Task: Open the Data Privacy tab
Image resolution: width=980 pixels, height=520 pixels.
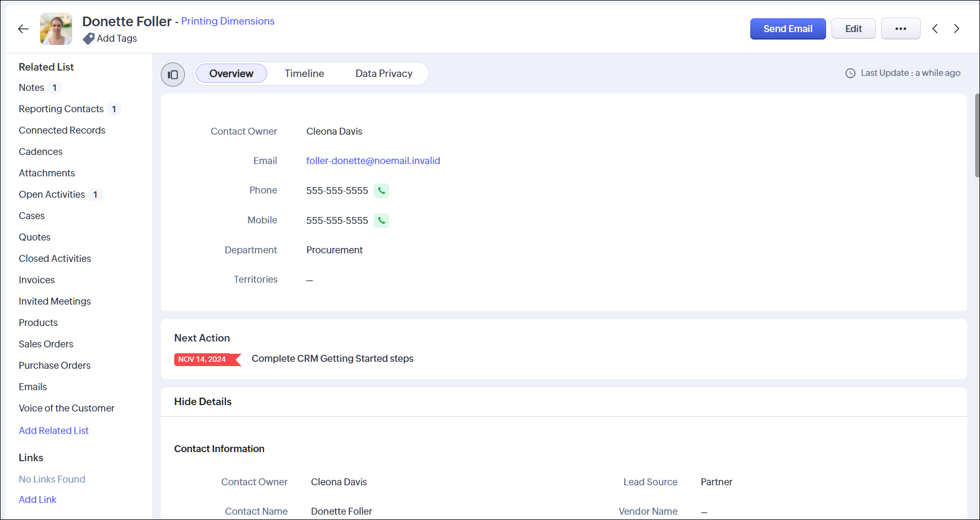Action: point(384,74)
